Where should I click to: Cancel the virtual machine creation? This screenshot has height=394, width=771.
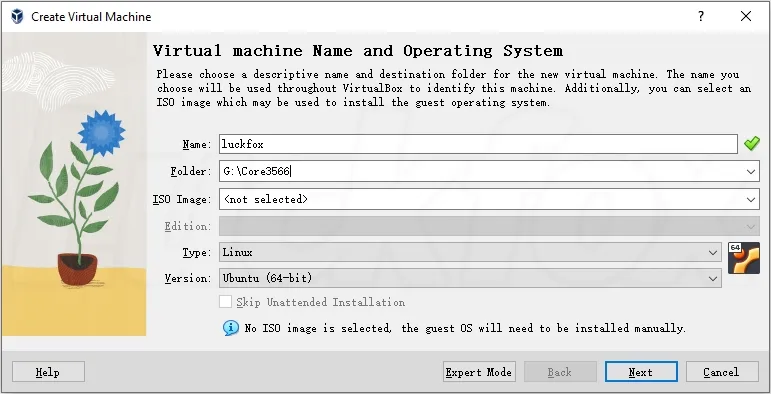(722, 372)
